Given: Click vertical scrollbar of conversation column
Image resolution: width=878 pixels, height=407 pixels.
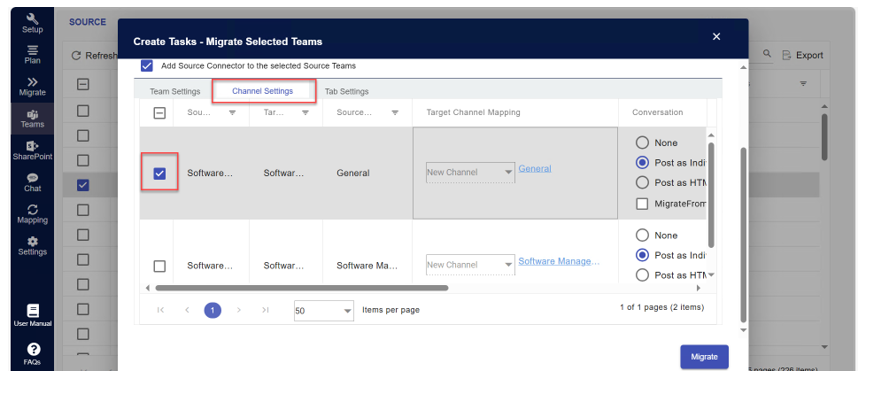Looking at the screenshot, I should coord(711,194).
